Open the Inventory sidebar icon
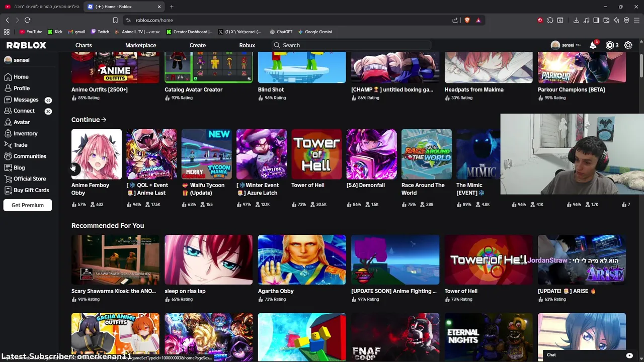Viewport: 644px width, 362px height. click(8, 133)
